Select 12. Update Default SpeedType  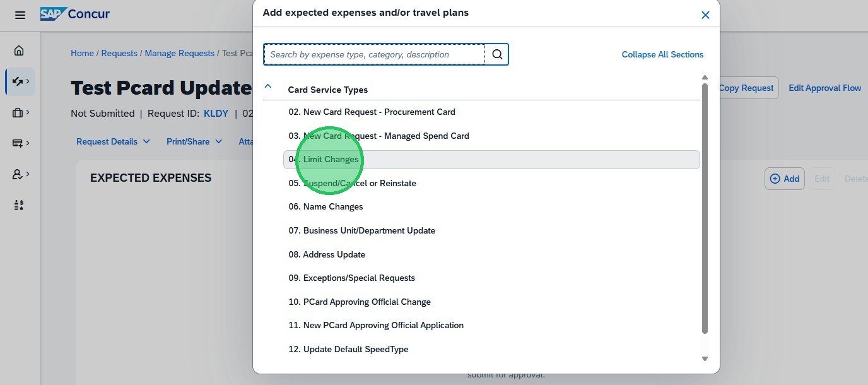tap(491, 349)
